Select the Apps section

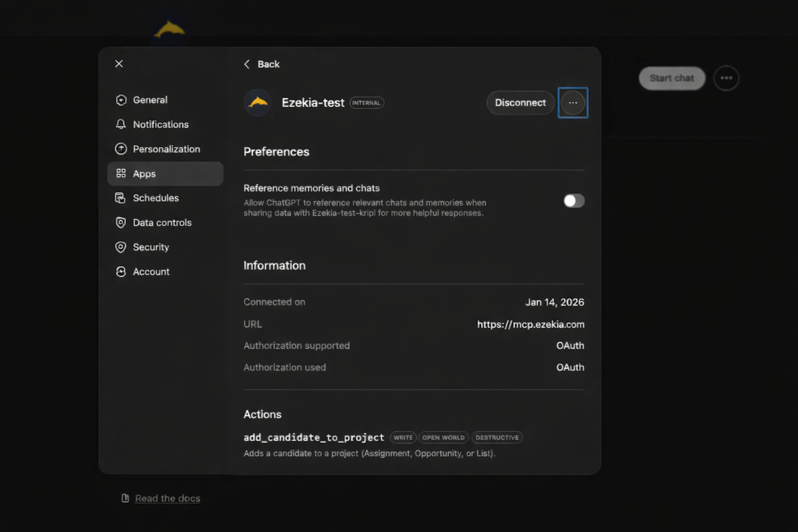165,174
